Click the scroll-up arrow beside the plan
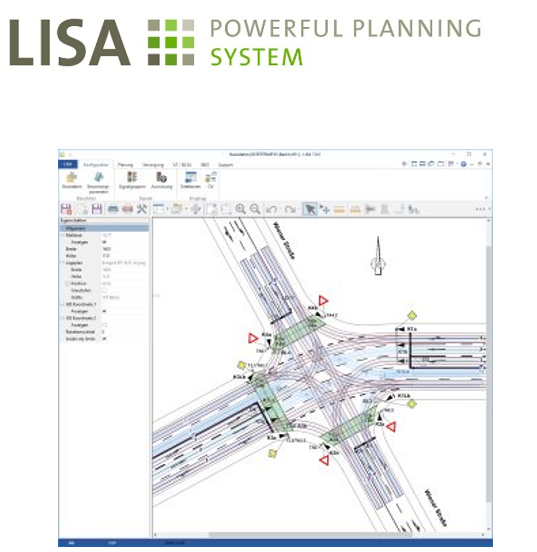This screenshot has height=552, width=537. 489,221
